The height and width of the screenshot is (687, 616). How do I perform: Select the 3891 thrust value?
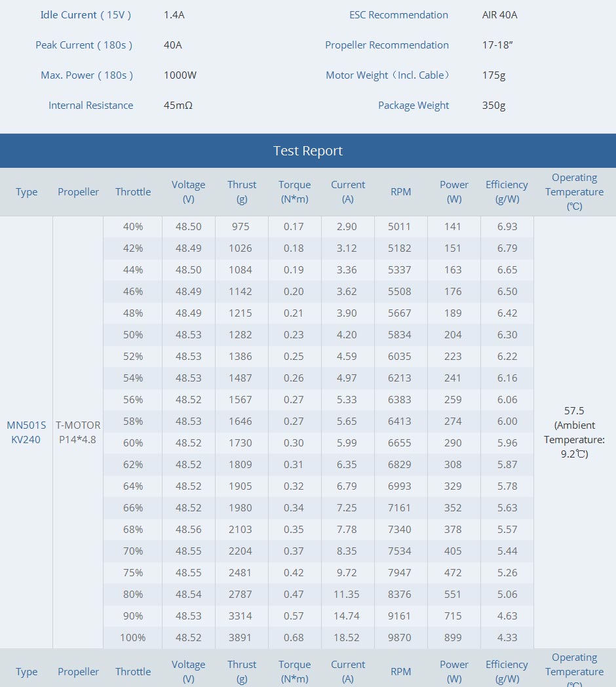(x=241, y=637)
